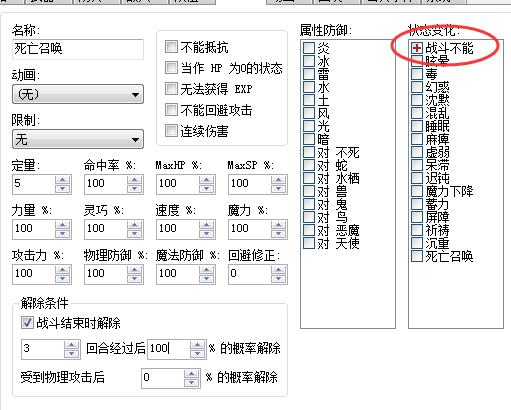Toggle 虚弱 state change box
This screenshot has height=410, width=511.
[x=417, y=152]
